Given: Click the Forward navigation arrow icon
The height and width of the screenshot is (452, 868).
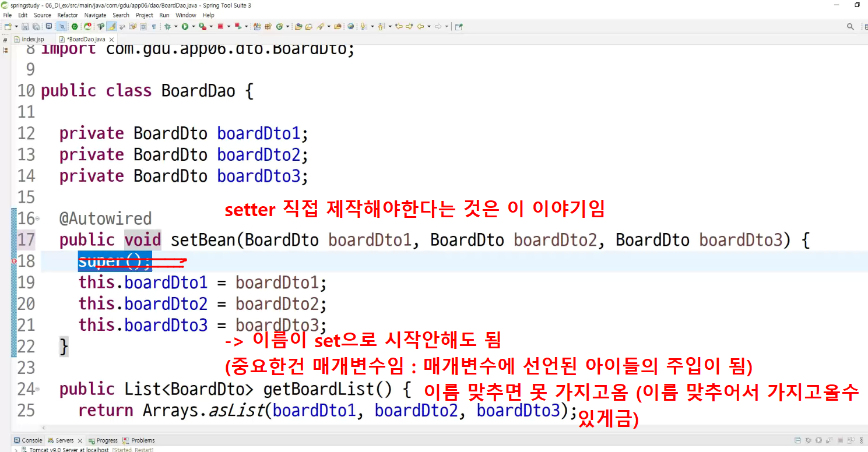Looking at the screenshot, I should [438, 26].
